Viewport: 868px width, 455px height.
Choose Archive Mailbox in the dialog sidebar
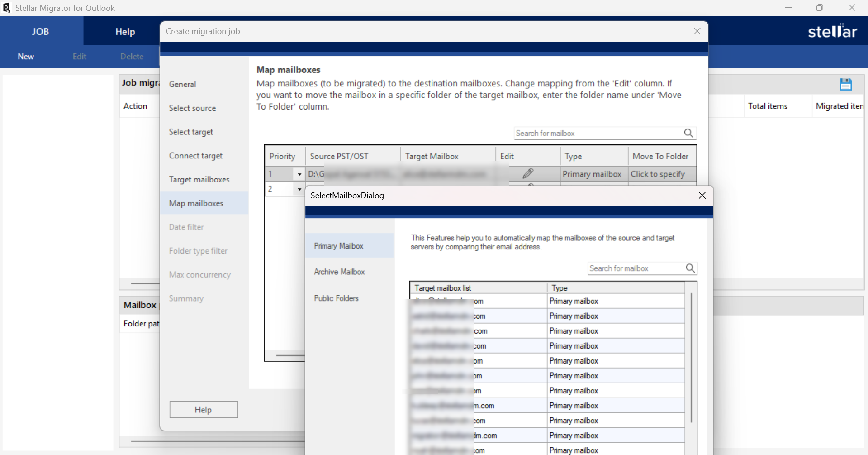click(x=339, y=272)
